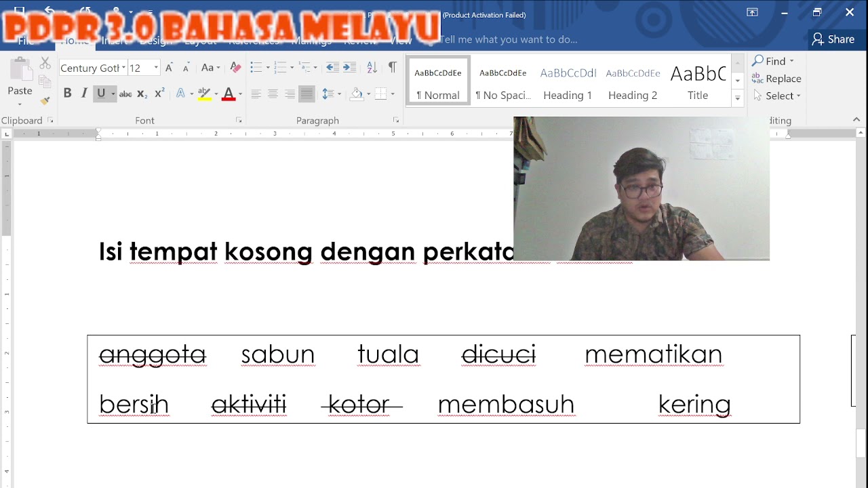Image resolution: width=868 pixels, height=488 pixels.
Task: Expand highlight color dropdown arrow
Action: coord(216,94)
